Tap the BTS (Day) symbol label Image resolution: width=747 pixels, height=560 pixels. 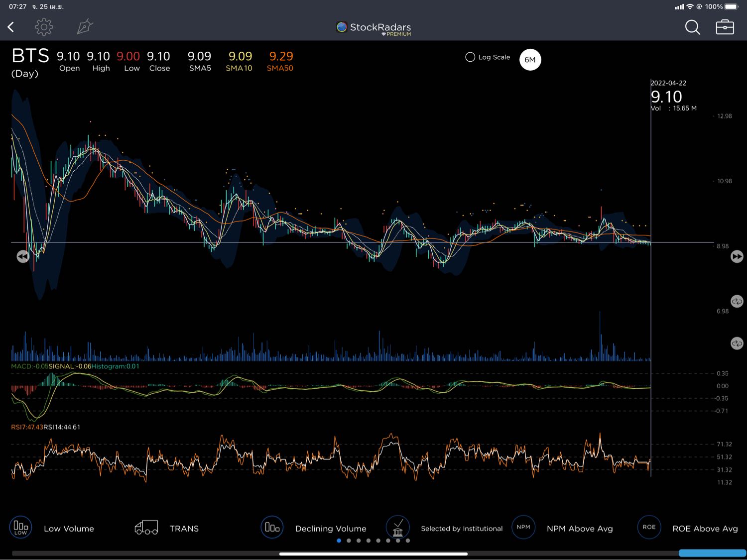tap(30, 63)
